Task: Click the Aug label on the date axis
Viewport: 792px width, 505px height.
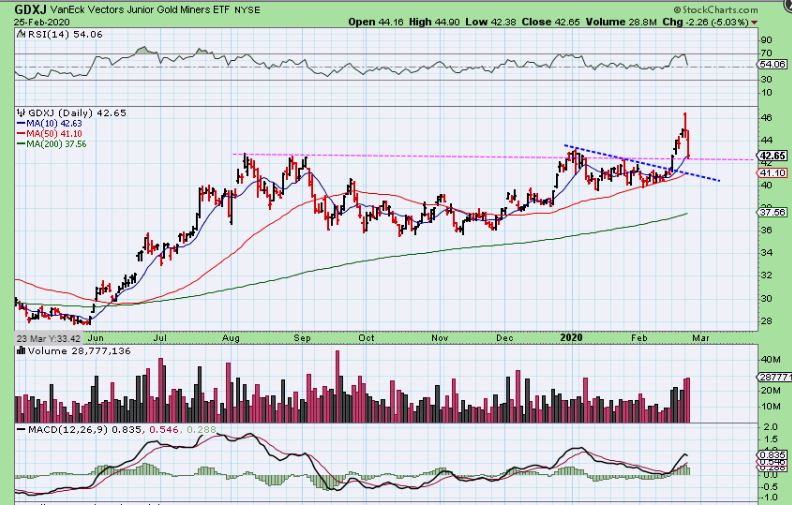Action: point(231,338)
